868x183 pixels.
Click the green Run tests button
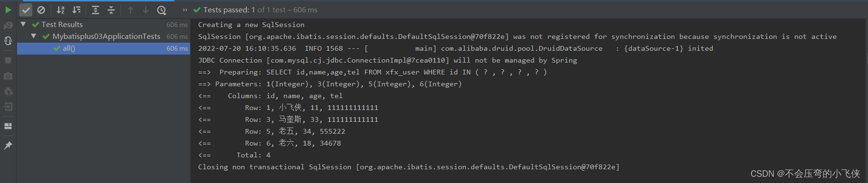[8, 9]
